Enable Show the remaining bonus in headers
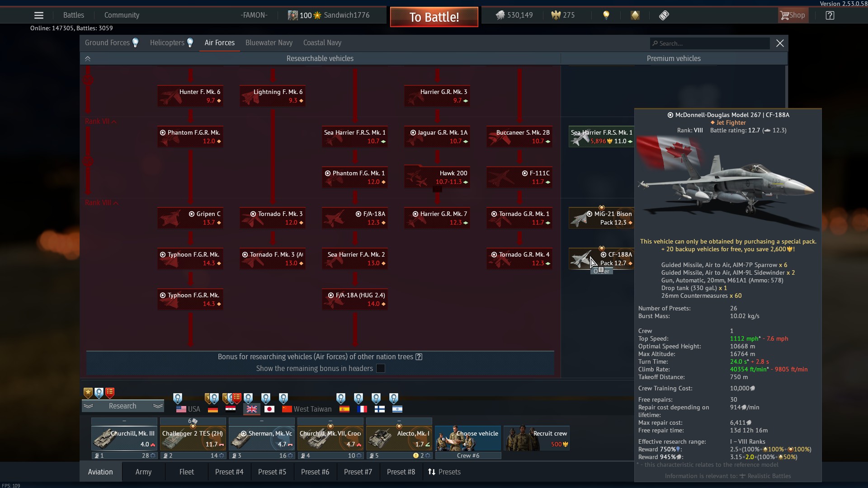 point(381,368)
